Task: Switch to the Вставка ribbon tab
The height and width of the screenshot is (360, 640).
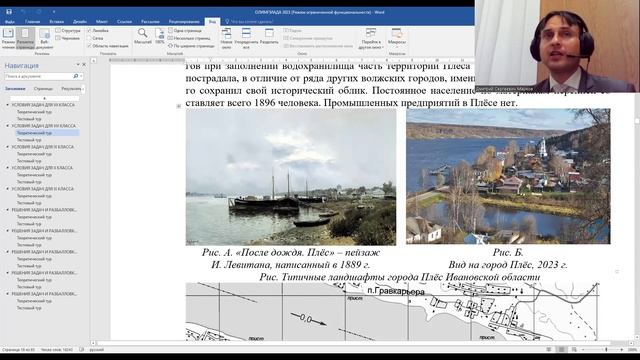Action: coord(56,22)
